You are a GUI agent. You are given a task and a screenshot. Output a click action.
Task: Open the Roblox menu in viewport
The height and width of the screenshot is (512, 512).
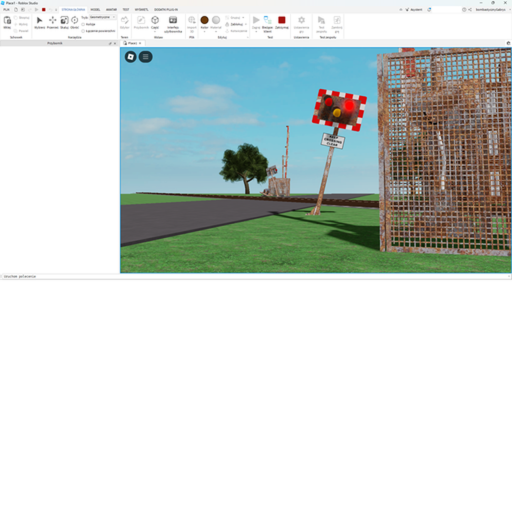[131, 57]
